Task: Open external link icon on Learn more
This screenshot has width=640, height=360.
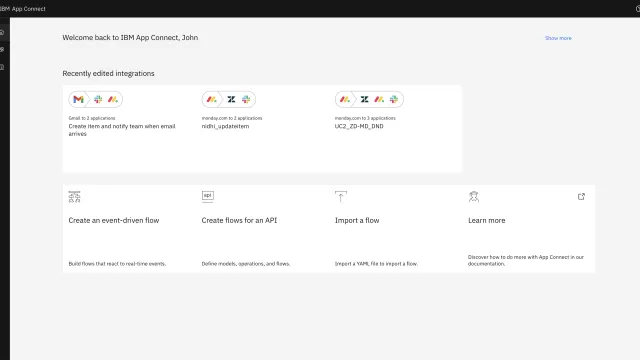Action: click(581, 197)
